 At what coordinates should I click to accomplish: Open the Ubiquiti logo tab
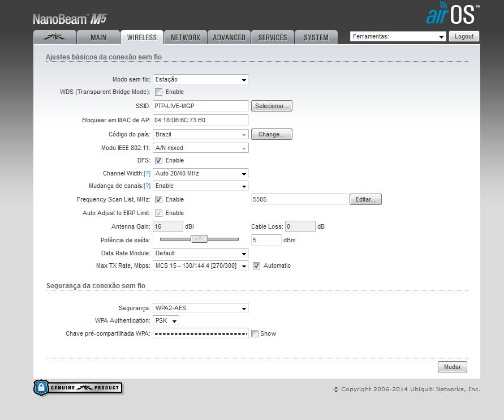tap(55, 37)
